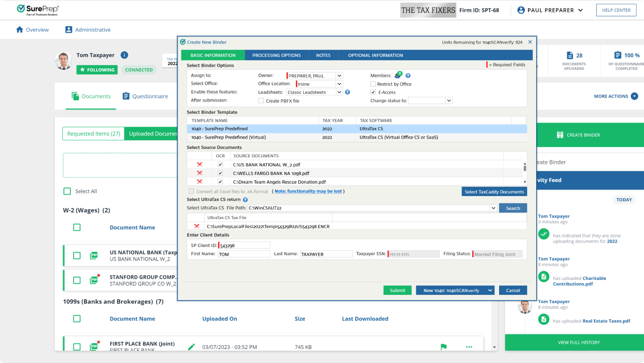Viewport: 644px width, 363px height.
Task: Click the info icon beside Tom Taxpayer
Action: [x=125, y=55]
